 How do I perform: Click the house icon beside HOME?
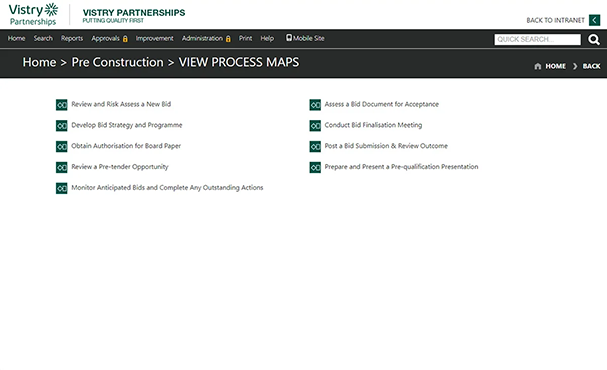[x=537, y=66]
